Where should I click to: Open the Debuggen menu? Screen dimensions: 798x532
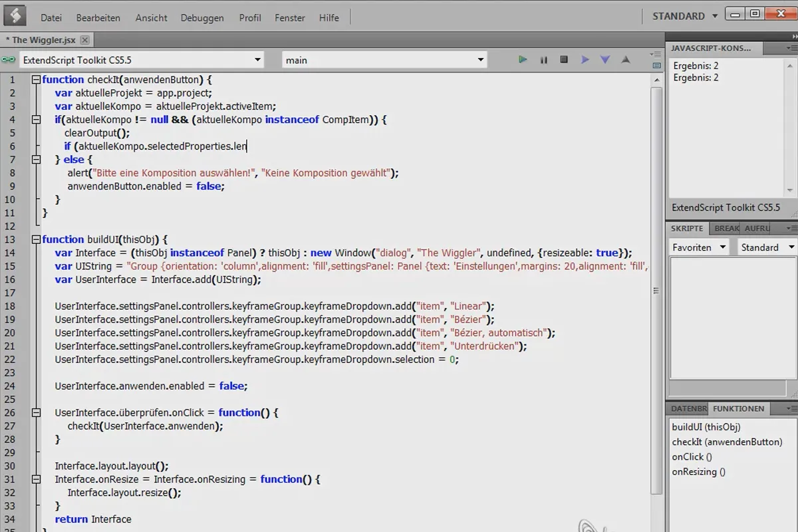202,18
